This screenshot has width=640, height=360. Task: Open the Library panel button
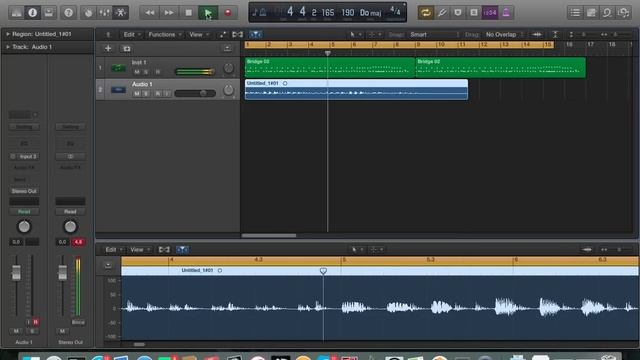[x=16, y=13]
